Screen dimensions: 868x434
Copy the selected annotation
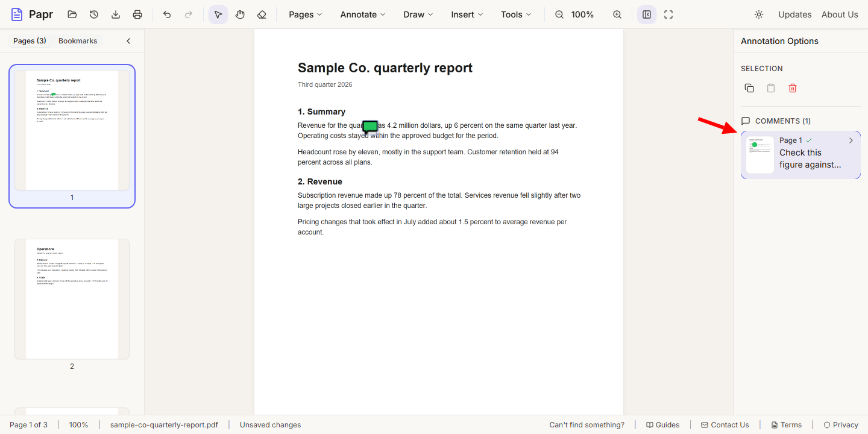click(749, 88)
